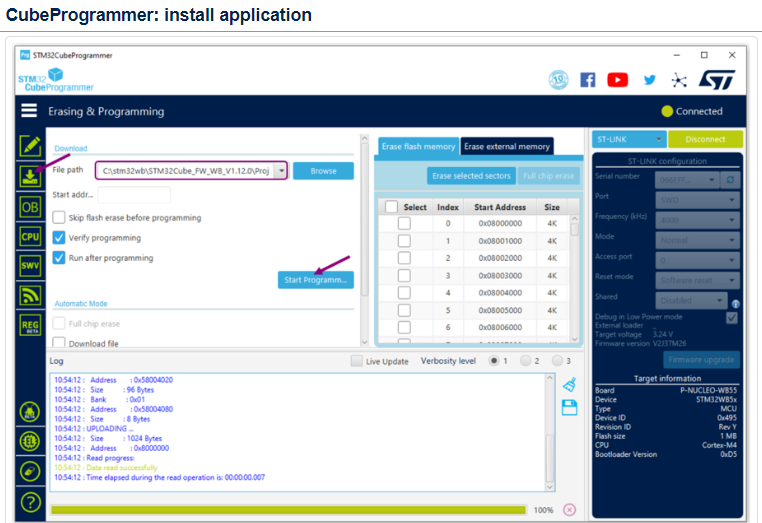The width and height of the screenshot is (762, 523).
Task: Open REG beta registers icon
Action: pos(30,325)
